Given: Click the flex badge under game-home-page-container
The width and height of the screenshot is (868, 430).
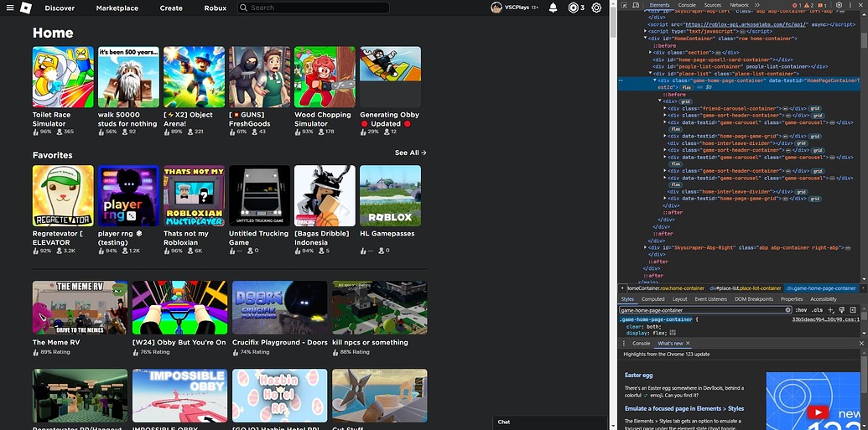Looking at the screenshot, I should [686, 87].
